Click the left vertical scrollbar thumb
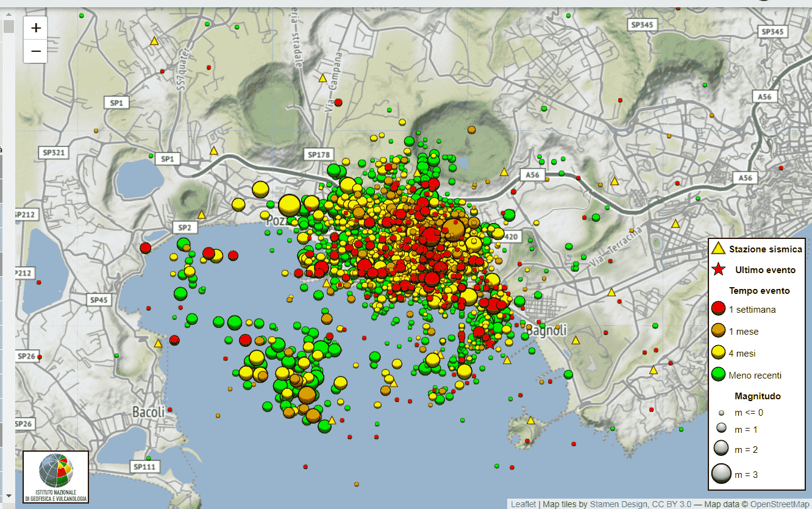The image size is (812, 509). [9, 27]
